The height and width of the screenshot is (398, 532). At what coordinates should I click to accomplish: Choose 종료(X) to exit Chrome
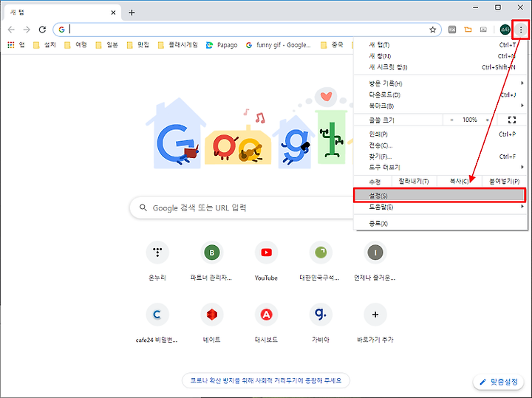[x=440, y=224]
